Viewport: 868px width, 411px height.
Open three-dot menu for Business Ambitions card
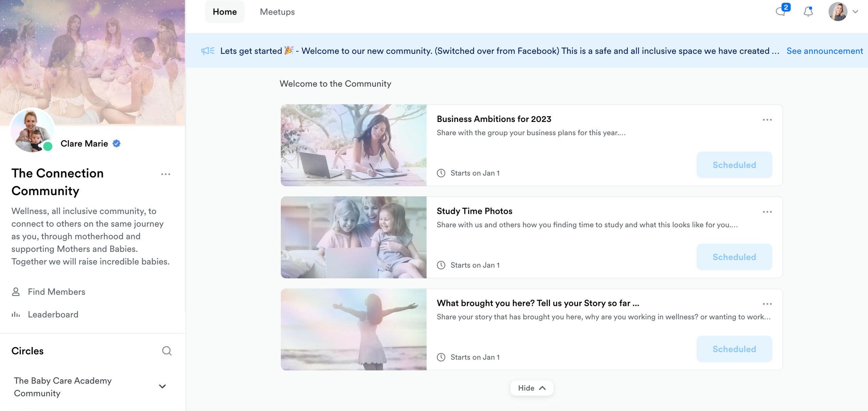click(x=767, y=120)
